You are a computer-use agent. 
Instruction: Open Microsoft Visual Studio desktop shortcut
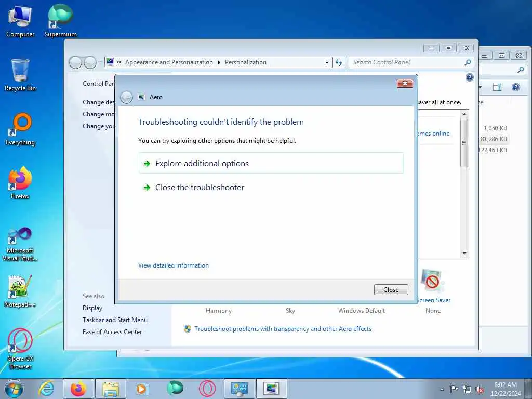pos(20,244)
